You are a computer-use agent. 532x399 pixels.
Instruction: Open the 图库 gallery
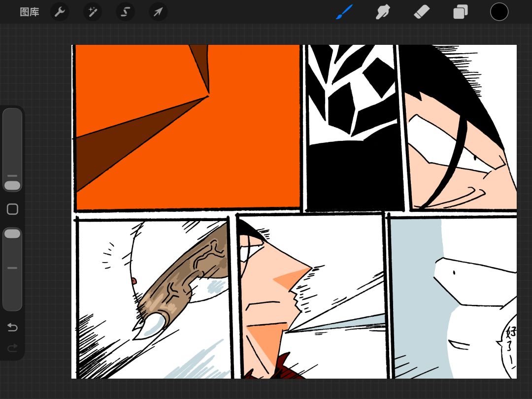click(x=30, y=12)
